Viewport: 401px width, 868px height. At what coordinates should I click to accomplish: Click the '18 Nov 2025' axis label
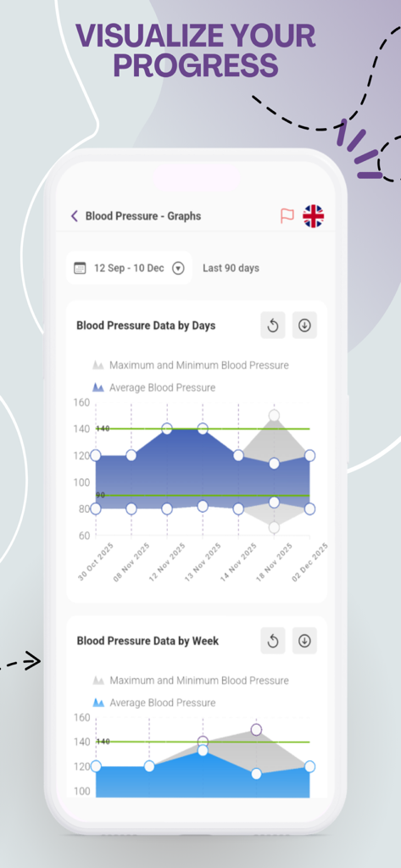pos(272,562)
